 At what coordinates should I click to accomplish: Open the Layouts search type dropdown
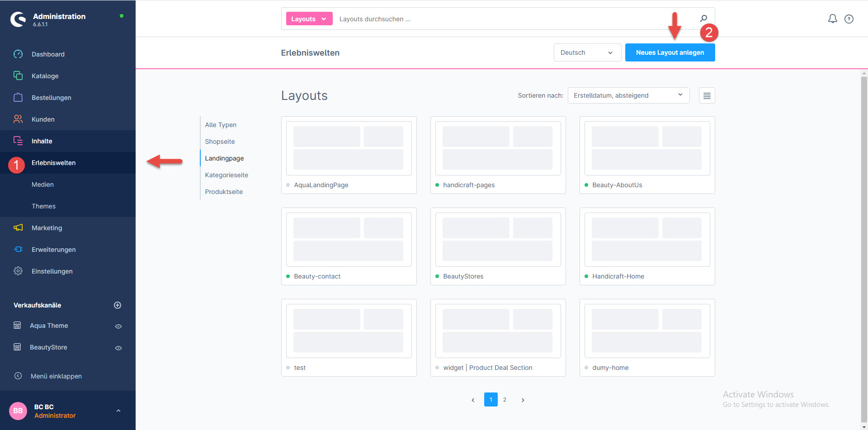point(309,19)
